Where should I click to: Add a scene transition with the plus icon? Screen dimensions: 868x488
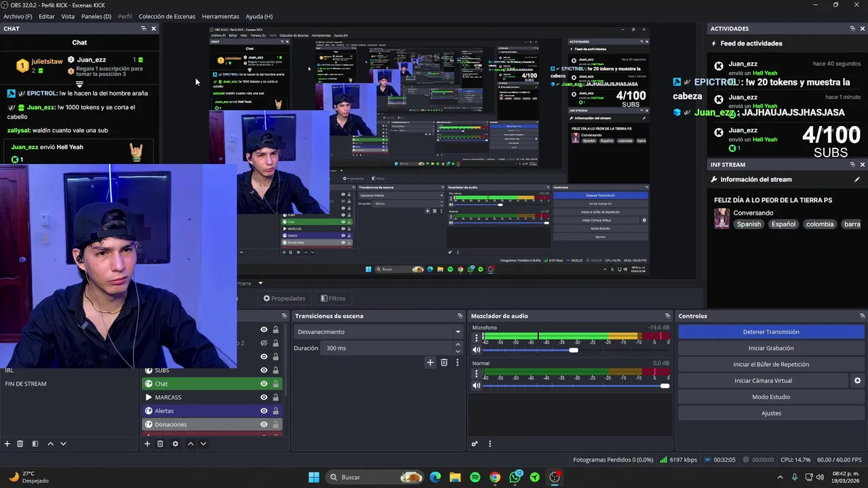[x=430, y=363]
